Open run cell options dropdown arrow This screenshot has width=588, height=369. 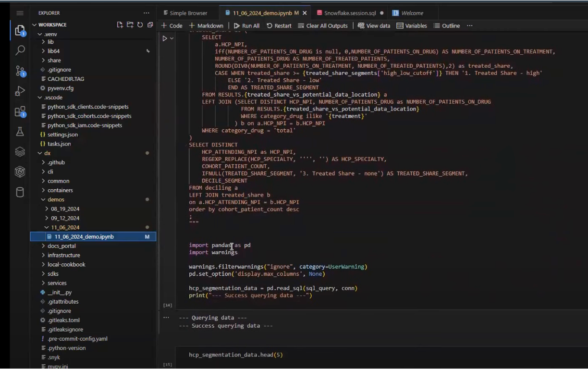click(x=171, y=38)
